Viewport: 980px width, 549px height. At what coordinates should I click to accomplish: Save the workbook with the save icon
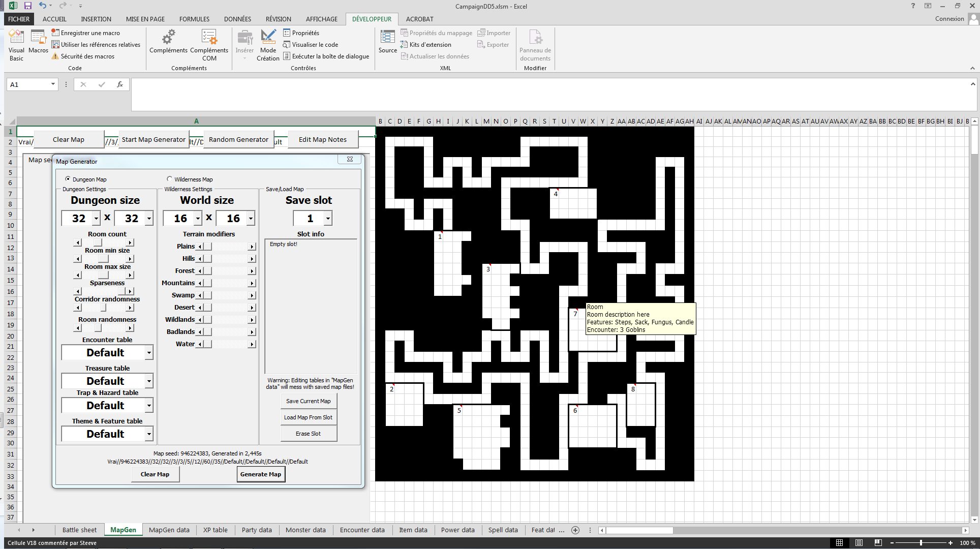tap(28, 6)
